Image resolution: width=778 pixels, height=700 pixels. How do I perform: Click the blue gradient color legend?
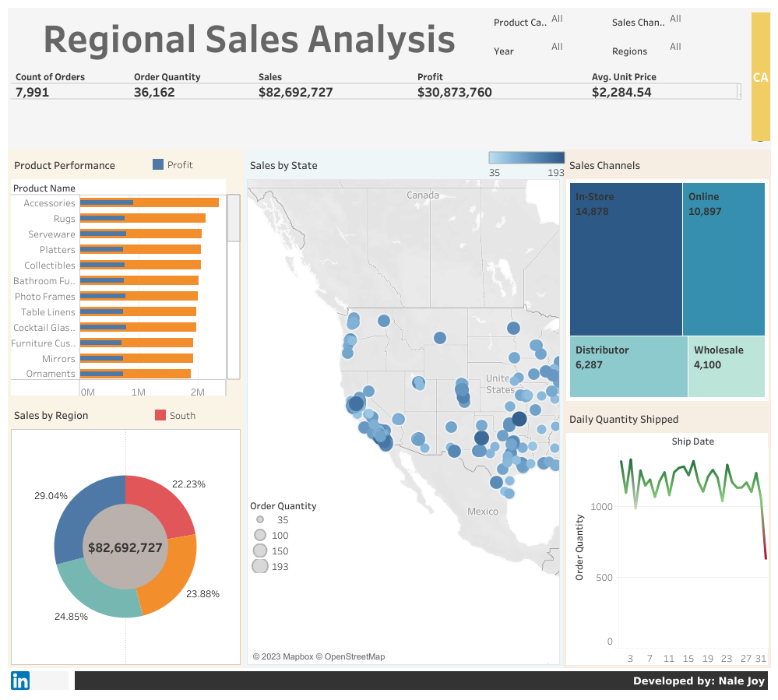pyautogui.click(x=525, y=156)
